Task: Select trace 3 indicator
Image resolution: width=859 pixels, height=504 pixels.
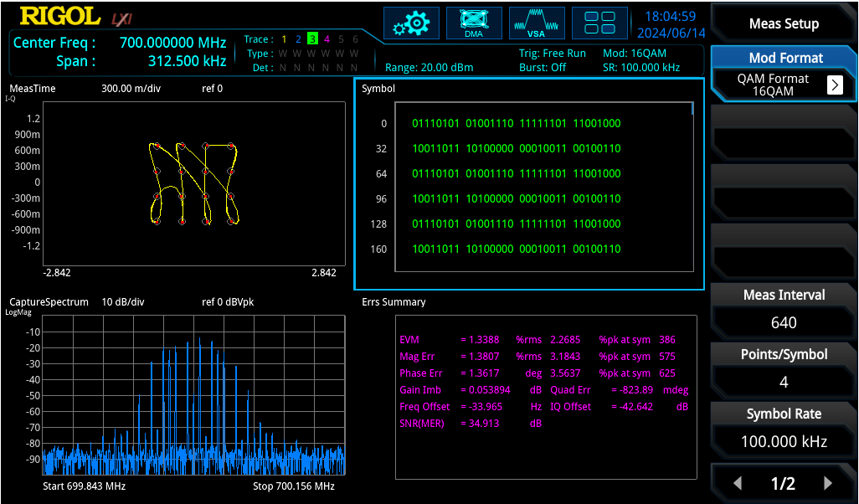Action: (x=312, y=39)
